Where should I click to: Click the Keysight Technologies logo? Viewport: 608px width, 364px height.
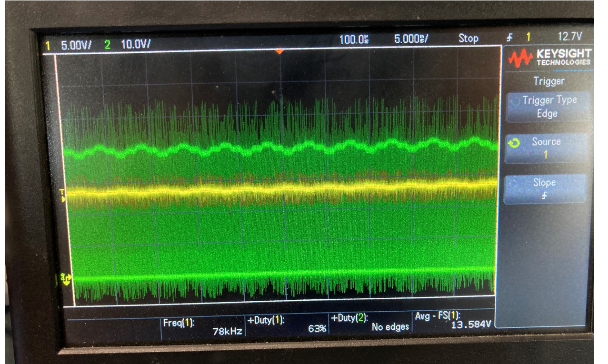pyautogui.click(x=549, y=58)
